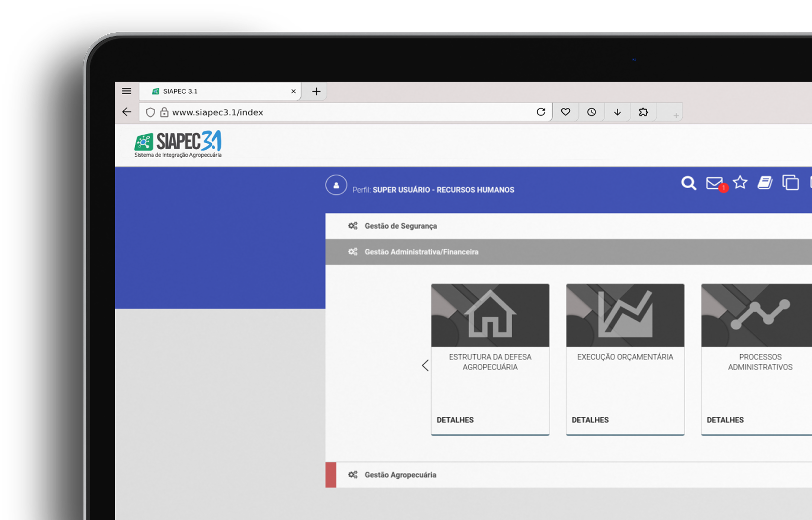Image resolution: width=812 pixels, height=520 pixels.
Task: Go back to the previous page
Action: pyautogui.click(x=127, y=112)
